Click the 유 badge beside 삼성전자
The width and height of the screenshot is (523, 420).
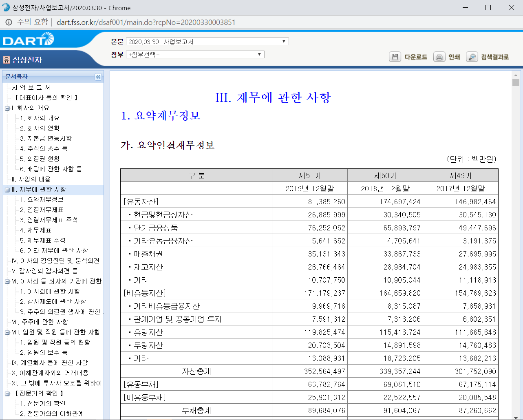pos(7,60)
